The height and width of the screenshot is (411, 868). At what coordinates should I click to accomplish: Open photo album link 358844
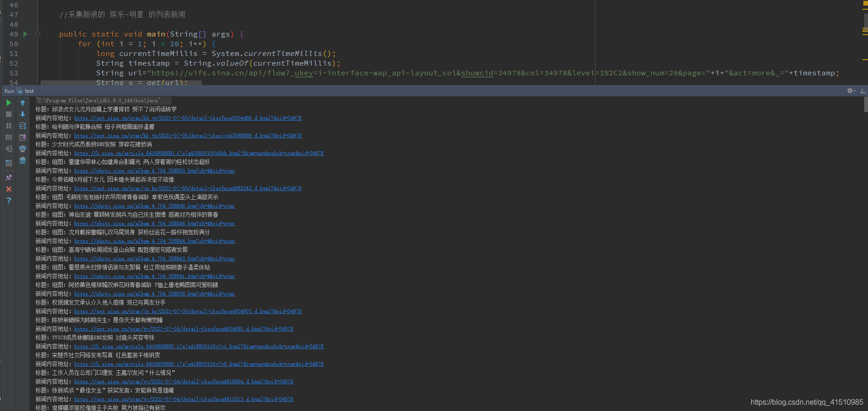(154, 241)
